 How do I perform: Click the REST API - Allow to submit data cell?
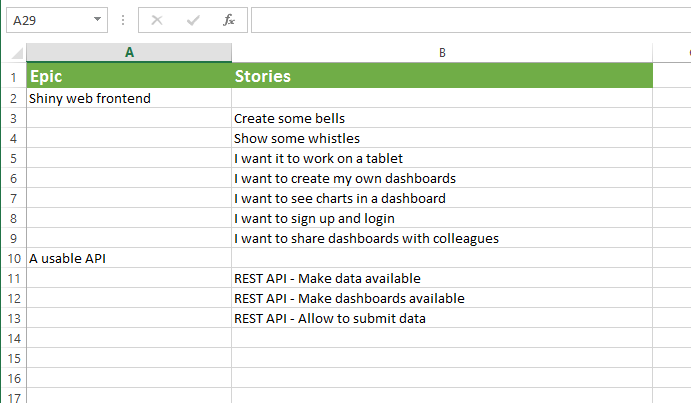pyautogui.click(x=442, y=318)
